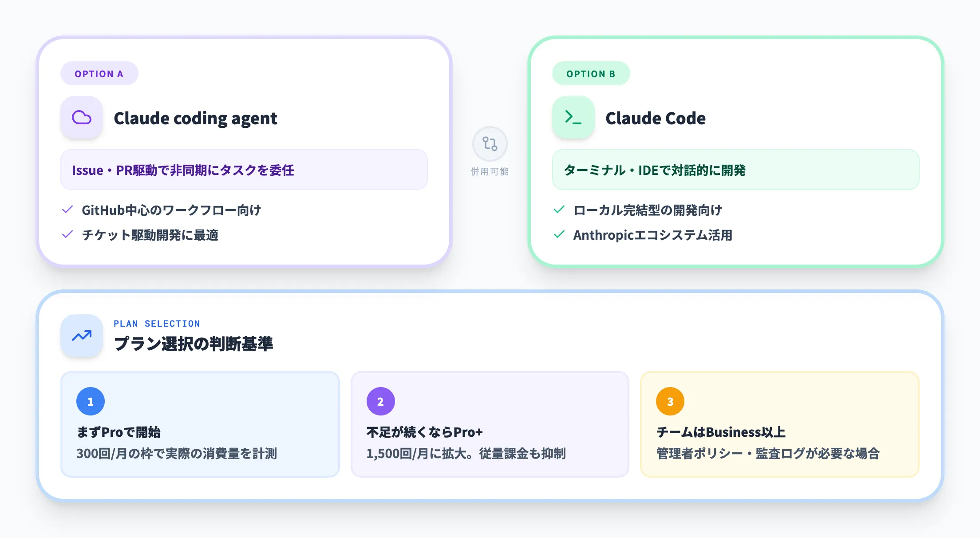Viewport: 980px width, 538px height.
Task: Click the trending chart icon under Plan Selection
Action: tap(82, 336)
